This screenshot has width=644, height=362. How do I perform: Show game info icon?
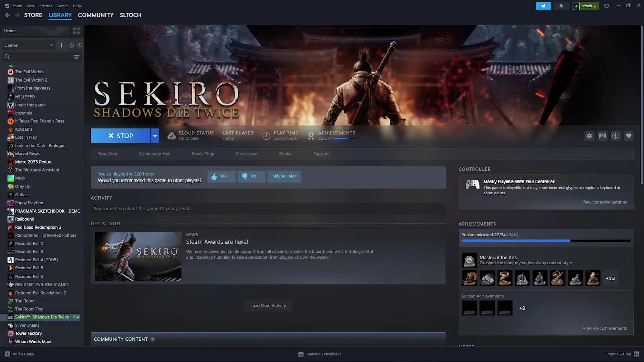pyautogui.click(x=615, y=136)
